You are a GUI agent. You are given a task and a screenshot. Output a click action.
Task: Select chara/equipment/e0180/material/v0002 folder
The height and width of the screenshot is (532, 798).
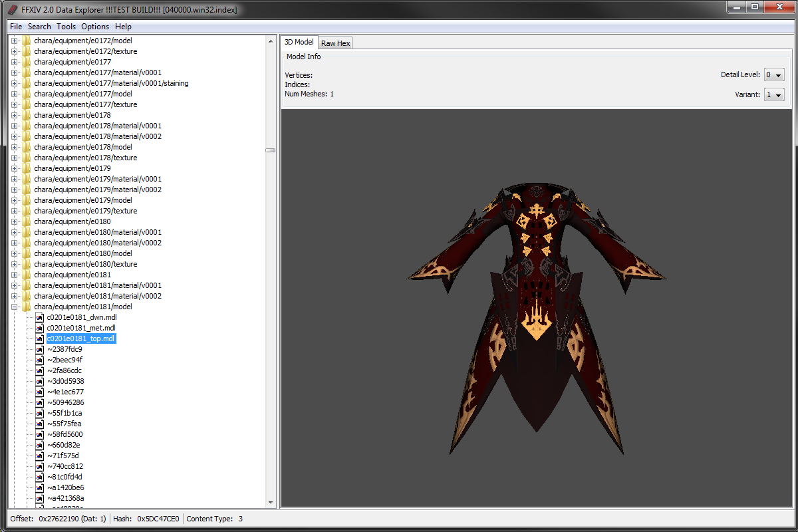98,243
